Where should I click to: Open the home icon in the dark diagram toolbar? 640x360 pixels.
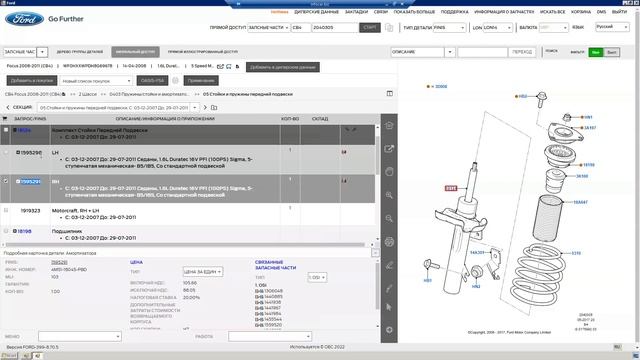pos(389,126)
